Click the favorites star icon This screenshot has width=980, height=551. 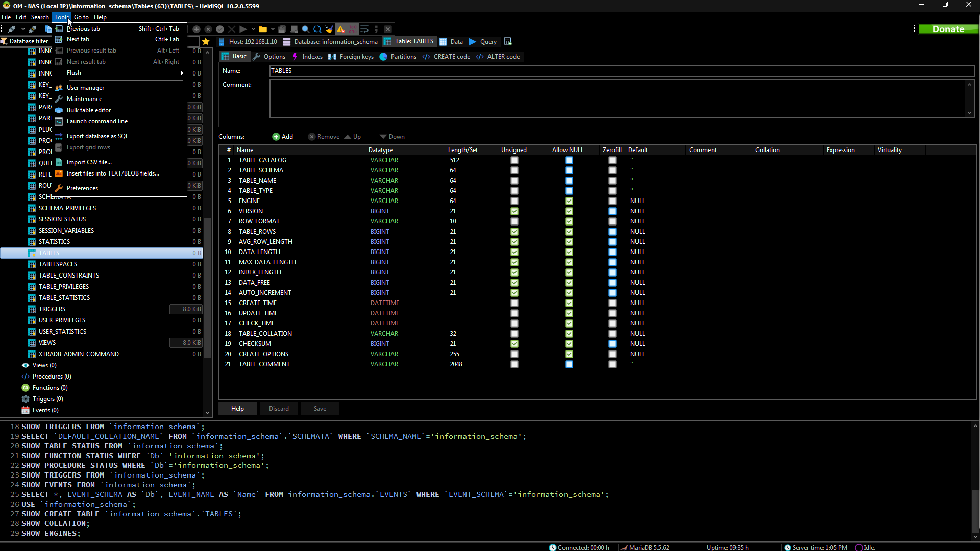coord(206,42)
